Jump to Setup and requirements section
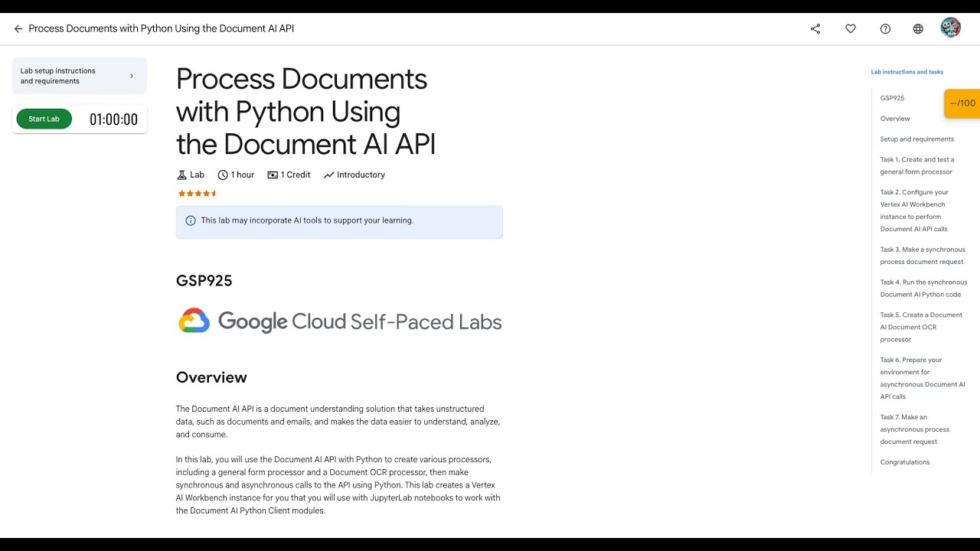 [916, 139]
